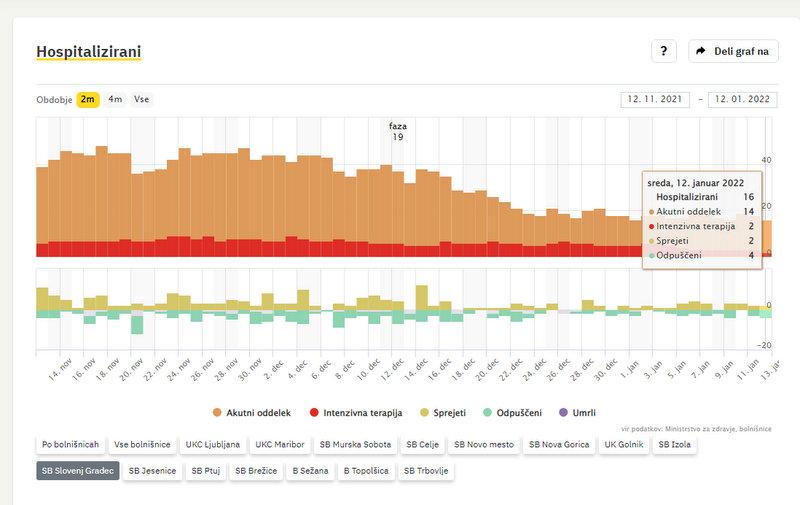Screen dimensions: 800x505
Task: Open the end date field 12. 01. 2022
Action: coord(743,99)
